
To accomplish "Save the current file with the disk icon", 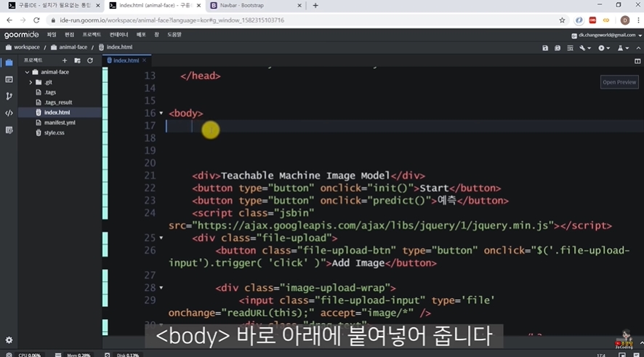I will (x=545, y=48).
